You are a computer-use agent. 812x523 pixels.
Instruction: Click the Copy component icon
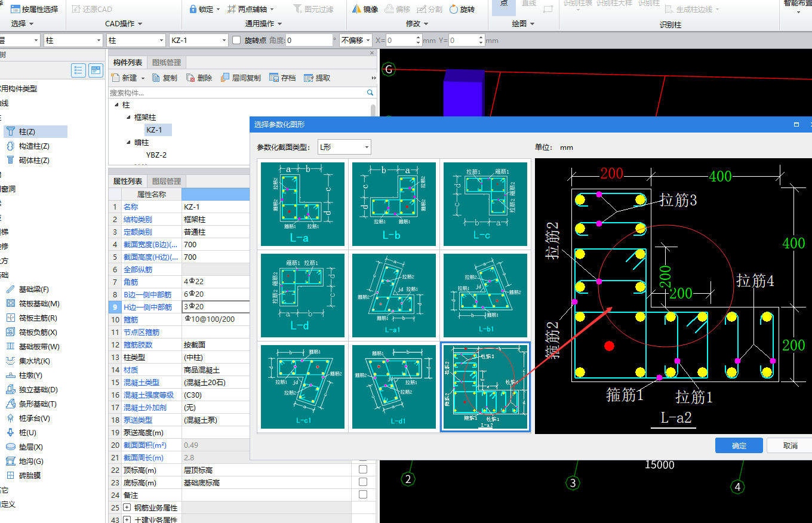click(x=156, y=78)
